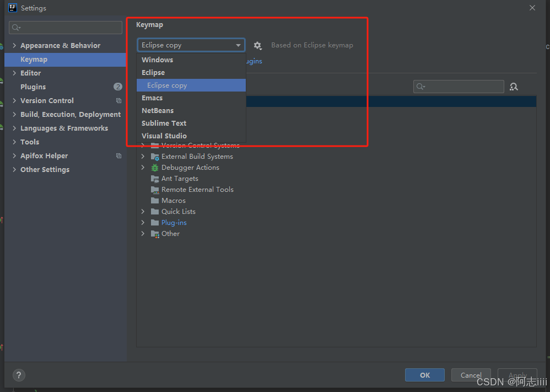
Task: Expand the Editor settings section
Action: pyautogui.click(x=14, y=73)
